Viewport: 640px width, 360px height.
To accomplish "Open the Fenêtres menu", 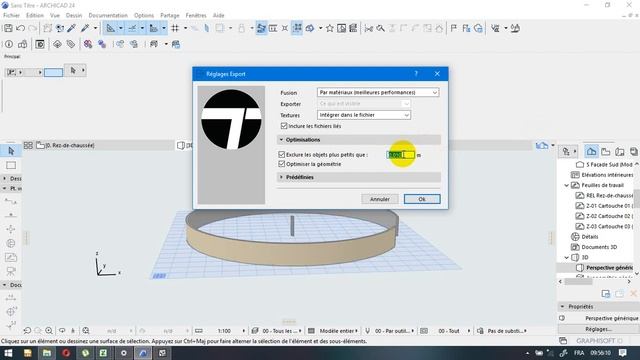I will (196, 15).
